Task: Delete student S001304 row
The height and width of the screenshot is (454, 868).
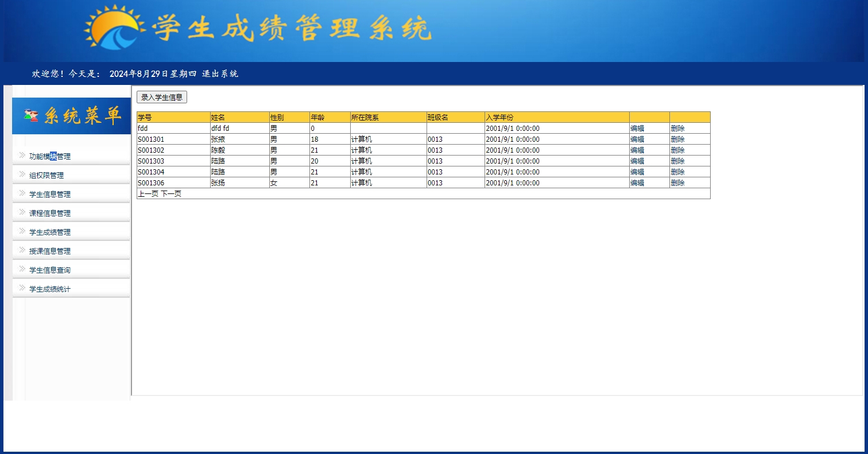Action: tap(677, 172)
